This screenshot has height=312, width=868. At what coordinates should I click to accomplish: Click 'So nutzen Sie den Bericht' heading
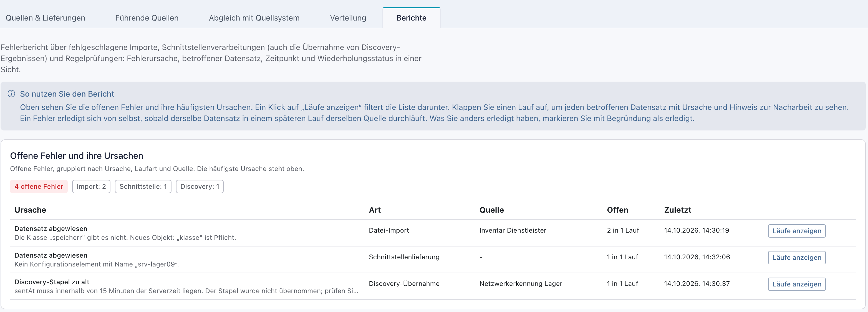67,94
